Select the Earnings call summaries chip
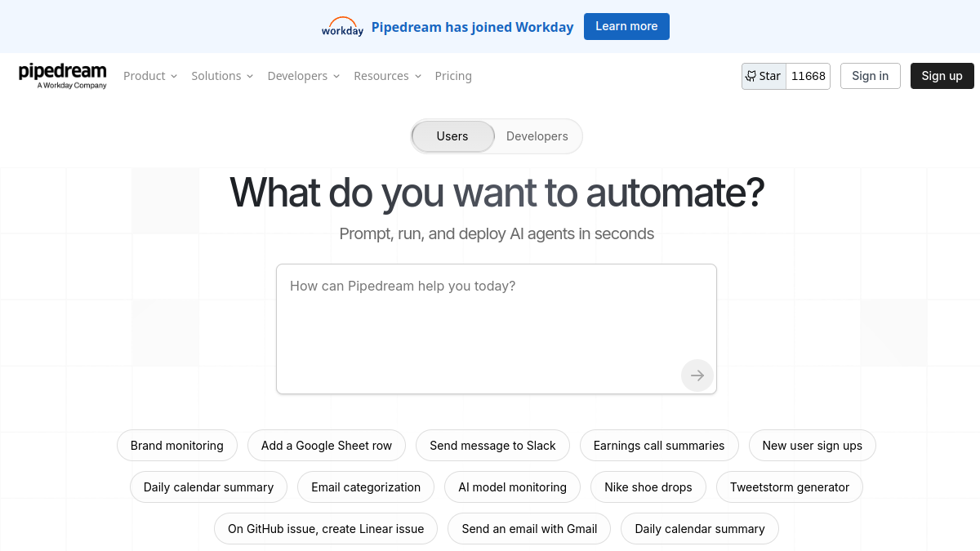The height and width of the screenshot is (551, 980). (659, 446)
